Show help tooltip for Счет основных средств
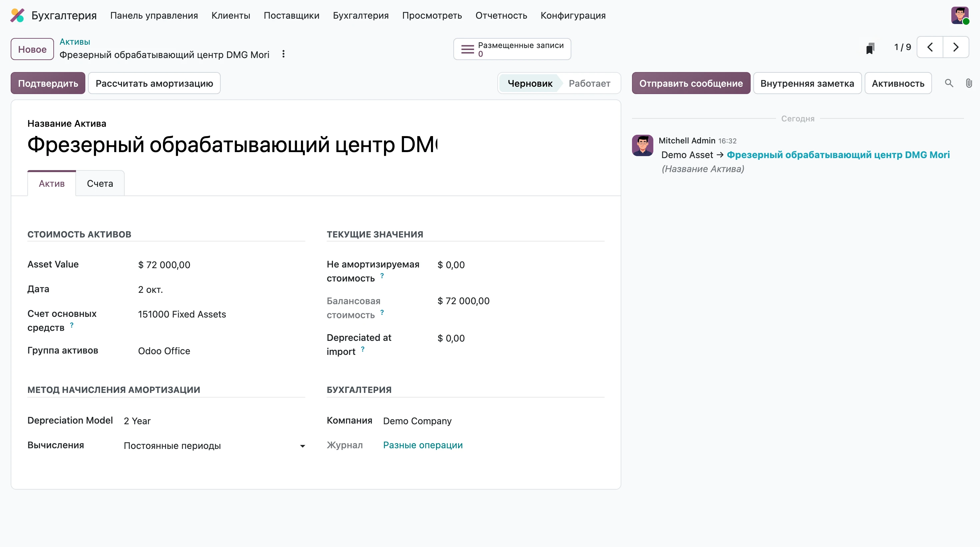The image size is (980, 547). 72,325
